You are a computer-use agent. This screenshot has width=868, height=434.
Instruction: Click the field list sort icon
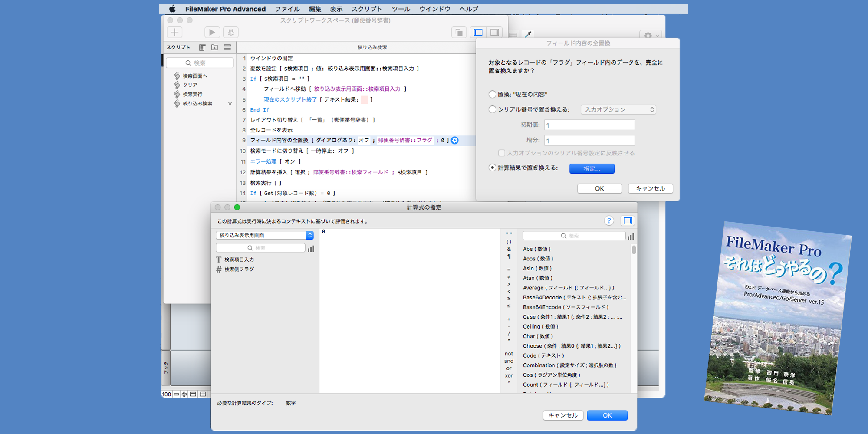311,248
